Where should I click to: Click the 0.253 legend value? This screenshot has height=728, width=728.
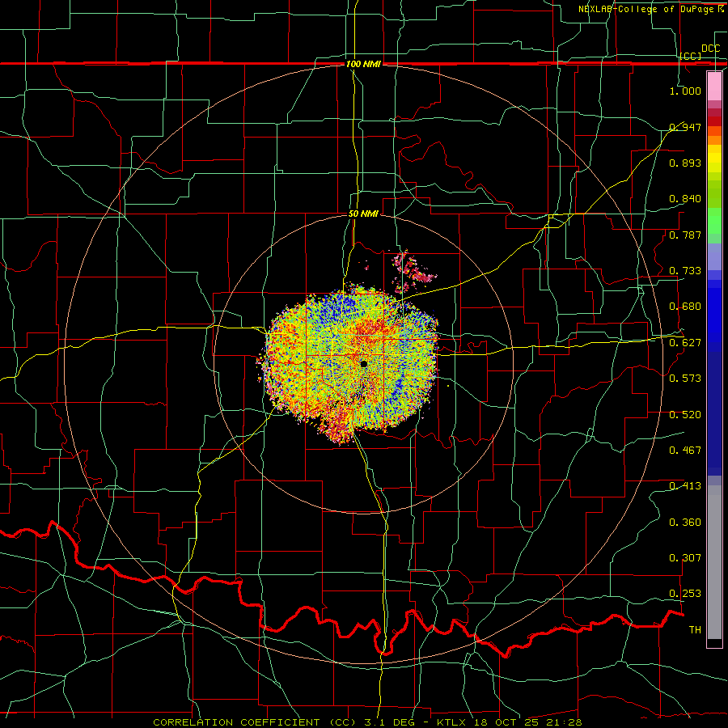685,594
